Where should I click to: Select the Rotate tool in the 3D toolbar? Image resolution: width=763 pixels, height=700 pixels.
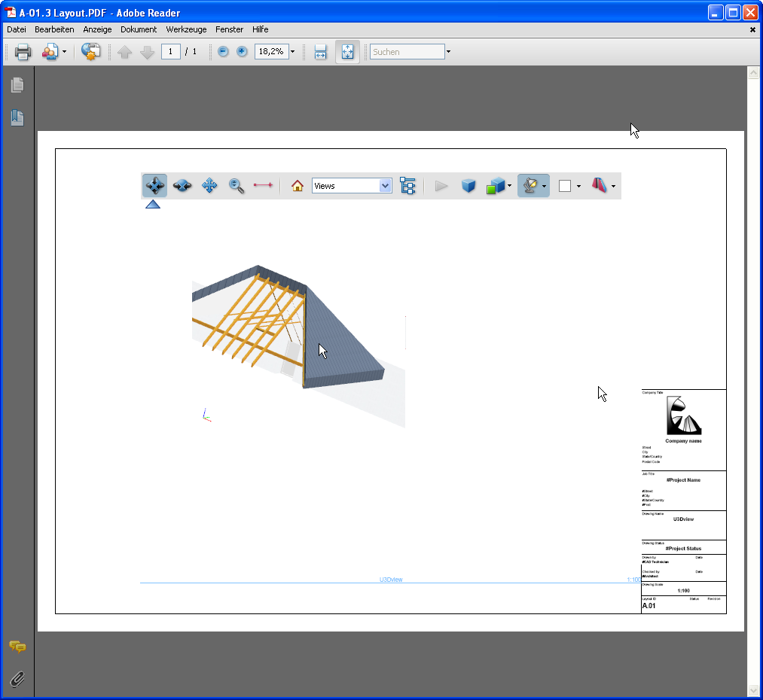154,185
